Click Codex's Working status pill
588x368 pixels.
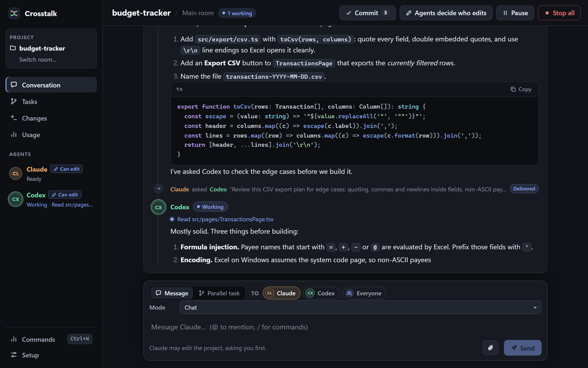210,207
